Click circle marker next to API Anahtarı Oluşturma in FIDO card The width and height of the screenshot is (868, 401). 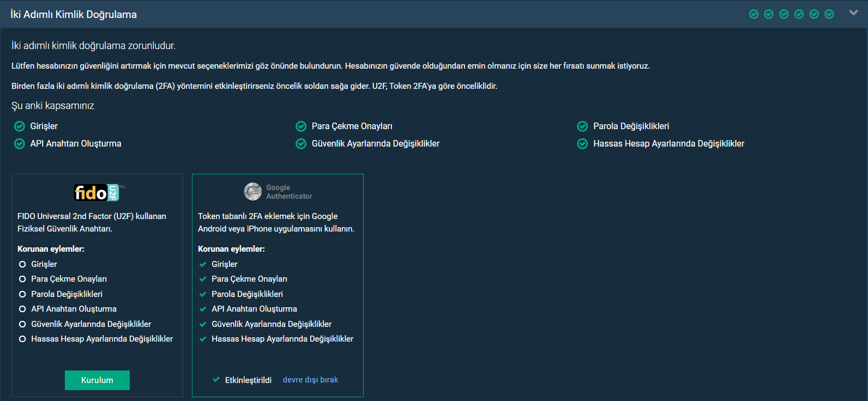pyautogui.click(x=22, y=309)
